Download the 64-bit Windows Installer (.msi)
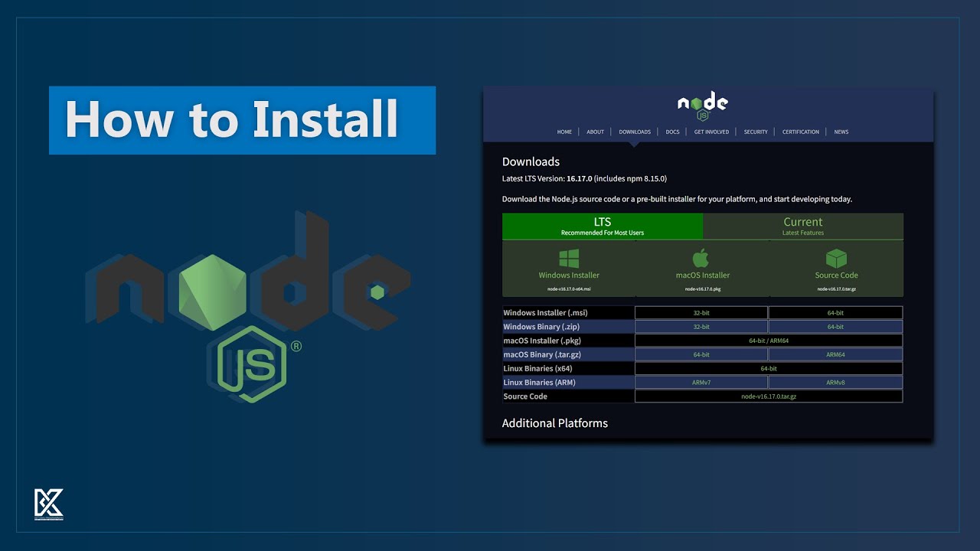The width and height of the screenshot is (980, 551). 835,313
